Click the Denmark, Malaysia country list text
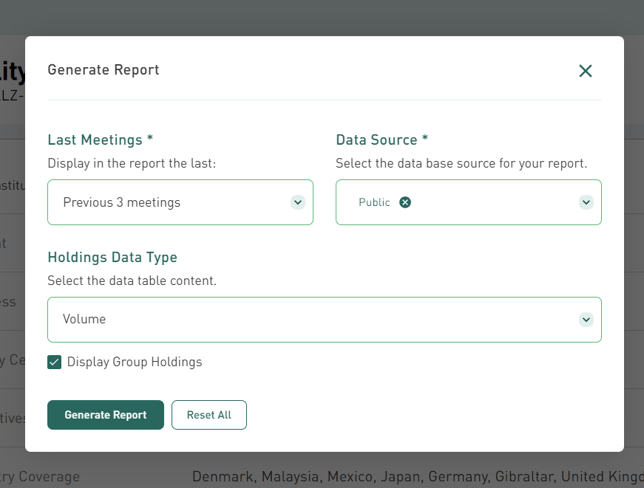Screen dimensions: 644x488 [418, 476]
